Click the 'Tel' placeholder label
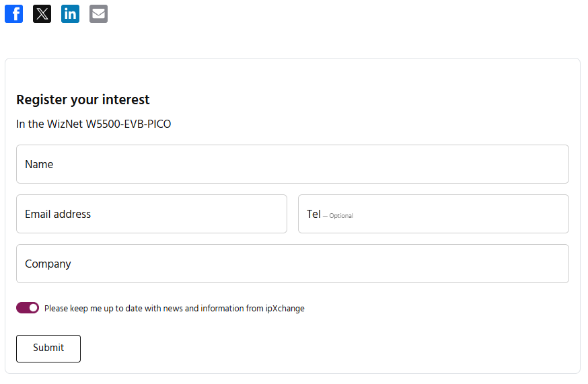Screen dimensions: 588x384 pos(314,214)
